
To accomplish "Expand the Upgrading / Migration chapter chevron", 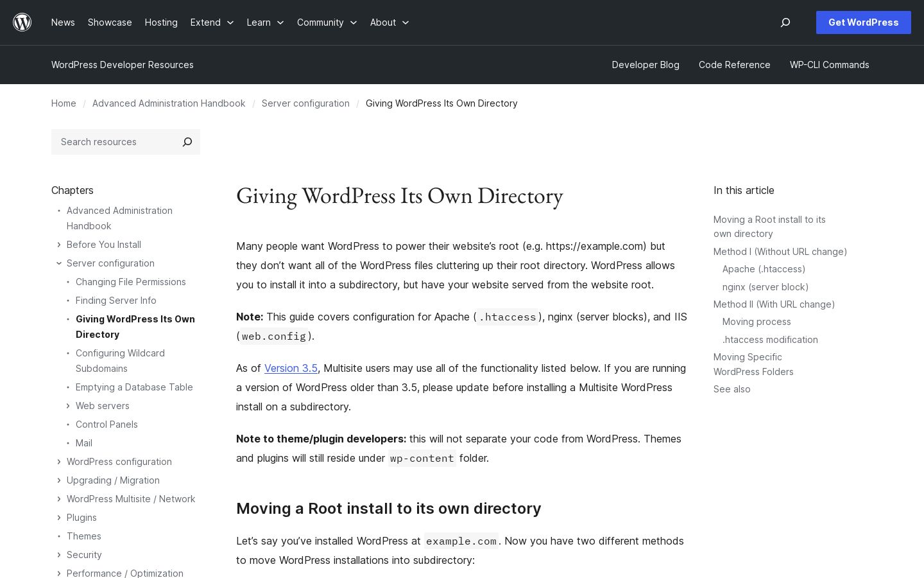I will point(59,480).
